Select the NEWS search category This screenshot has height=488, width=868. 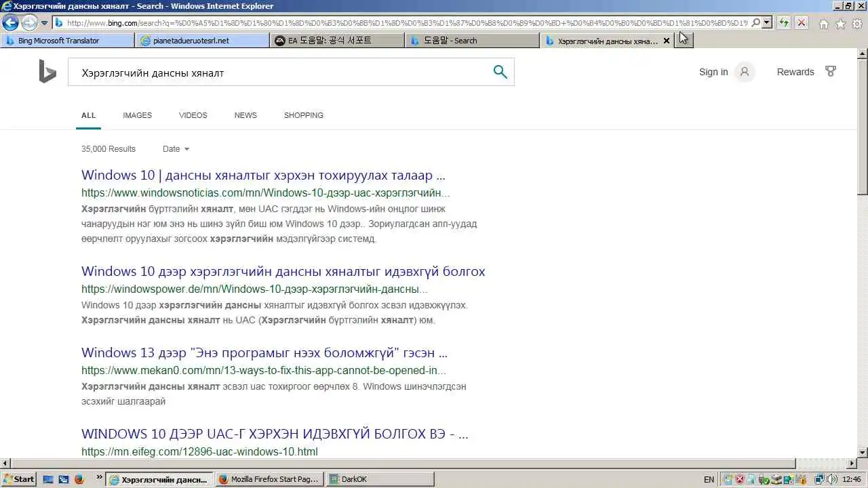pos(245,115)
